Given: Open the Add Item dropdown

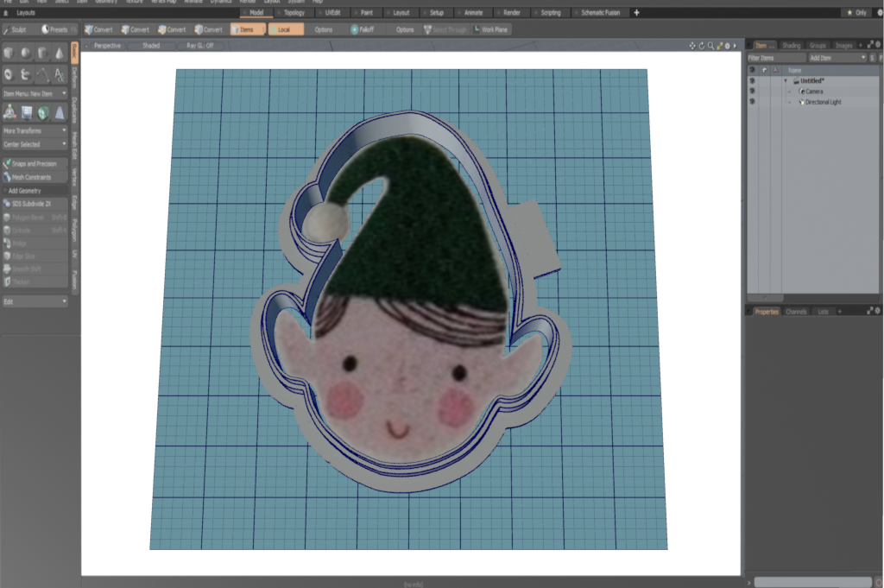Looking at the screenshot, I should pos(837,57).
